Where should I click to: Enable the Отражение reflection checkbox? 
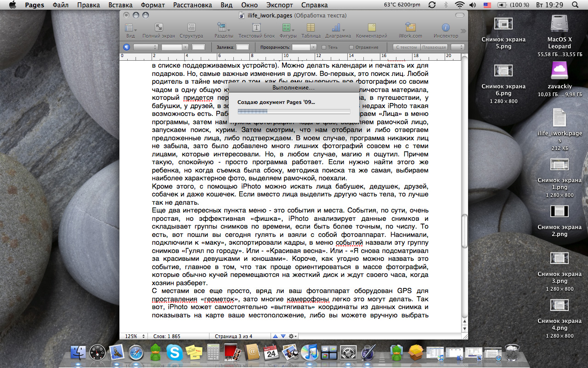(x=351, y=47)
